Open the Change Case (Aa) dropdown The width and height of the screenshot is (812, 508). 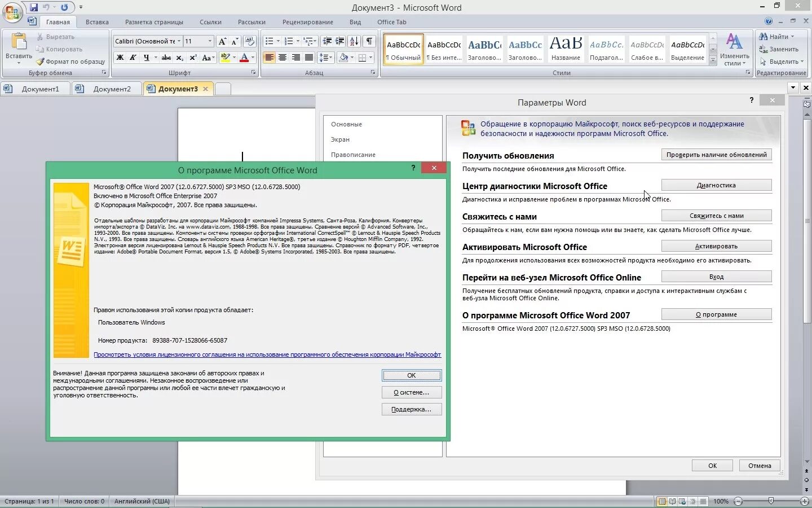point(208,58)
